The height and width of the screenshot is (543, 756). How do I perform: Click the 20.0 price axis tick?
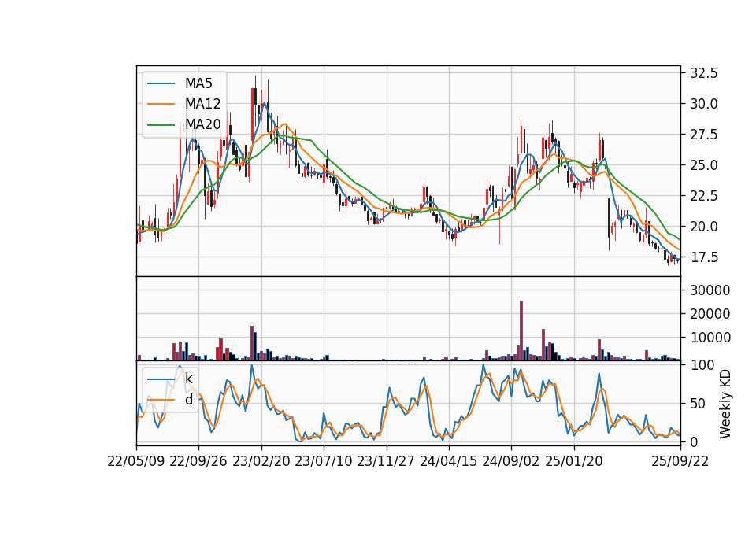tap(704, 227)
